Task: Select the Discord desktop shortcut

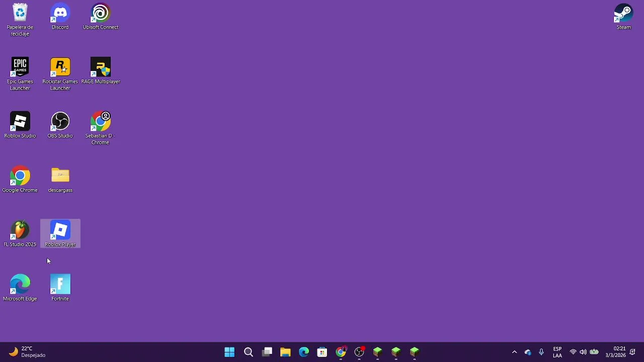Action: (x=60, y=17)
